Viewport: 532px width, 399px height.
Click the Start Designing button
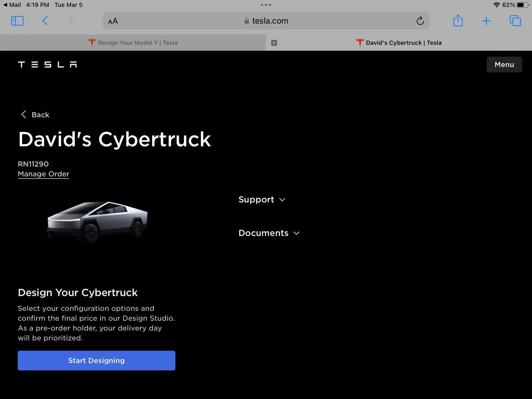tap(97, 361)
